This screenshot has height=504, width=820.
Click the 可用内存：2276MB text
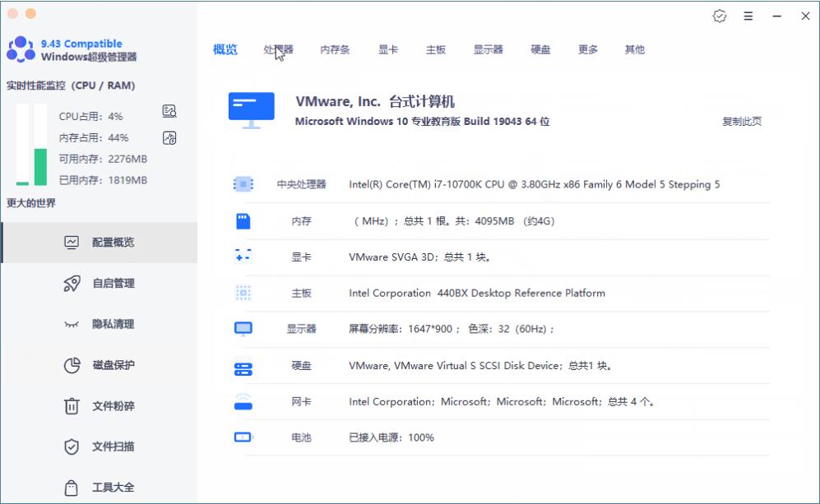(103, 159)
